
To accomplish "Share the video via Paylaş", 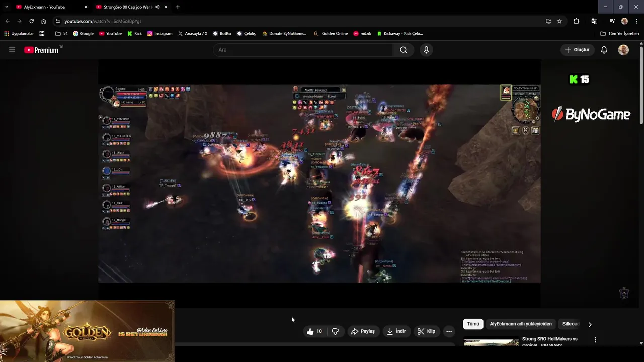I will coord(363,331).
